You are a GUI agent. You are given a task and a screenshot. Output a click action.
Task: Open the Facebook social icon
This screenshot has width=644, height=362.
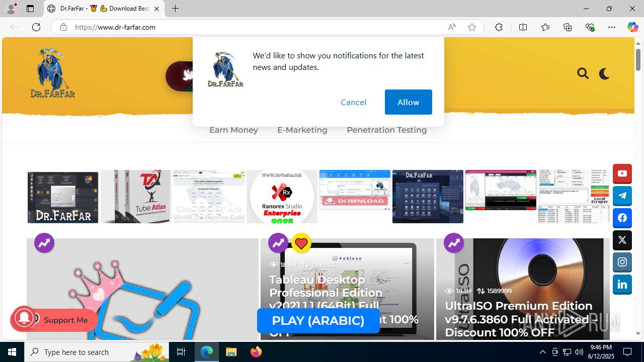(x=622, y=218)
